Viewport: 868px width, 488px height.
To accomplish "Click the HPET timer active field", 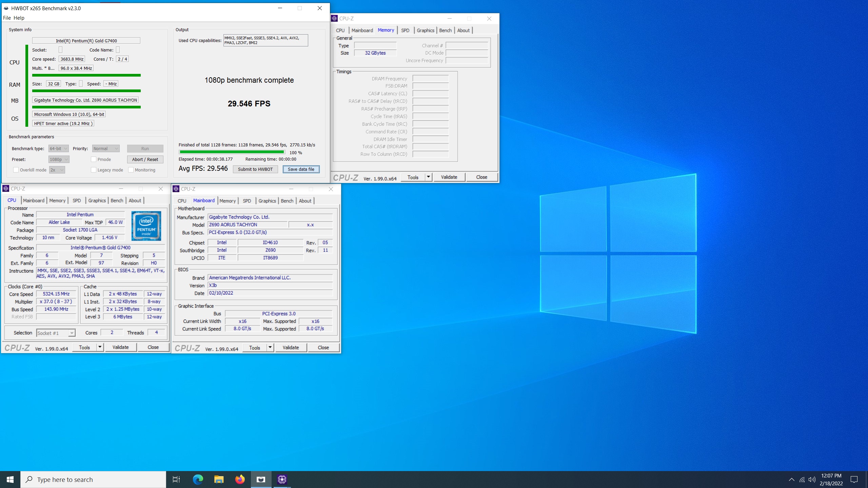I will click(x=63, y=123).
